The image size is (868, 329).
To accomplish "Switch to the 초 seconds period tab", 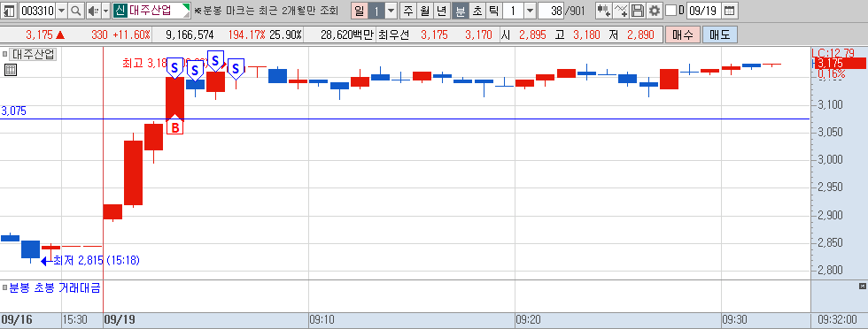I will (x=477, y=11).
